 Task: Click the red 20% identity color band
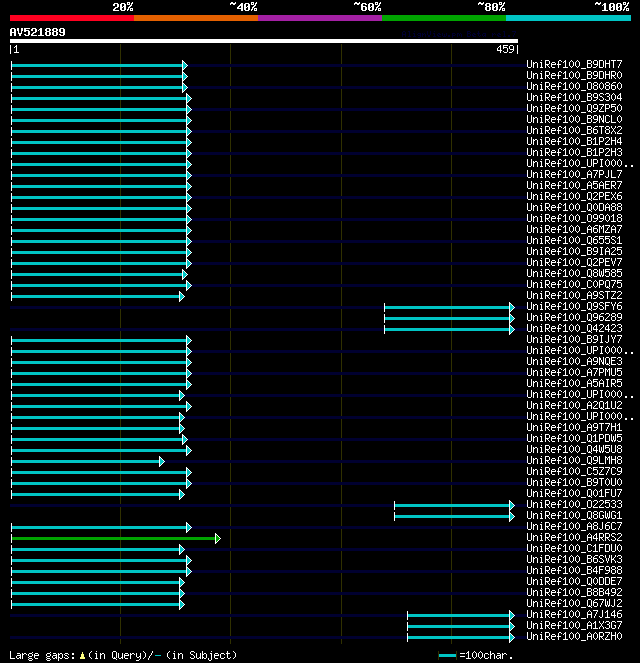(72, 18)
